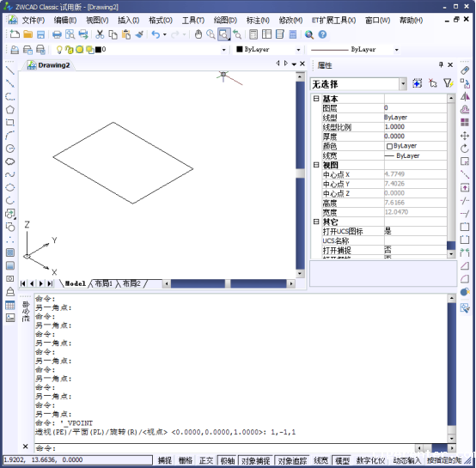Collapse the 视图 properties section
This screenshot has width=476, height=468.
pyautogui.click(x=316, y=165)
